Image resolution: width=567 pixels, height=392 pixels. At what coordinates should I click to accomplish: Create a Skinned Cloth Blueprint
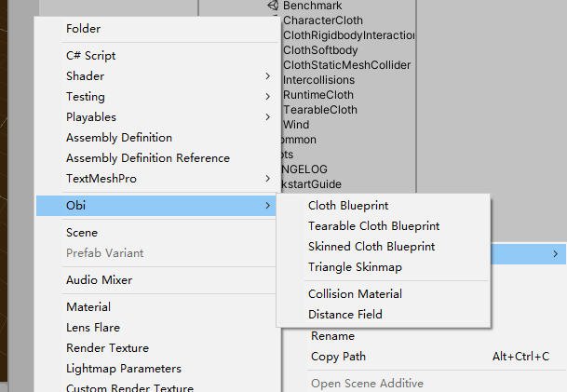pyautogui.click(x=371, y=247)
